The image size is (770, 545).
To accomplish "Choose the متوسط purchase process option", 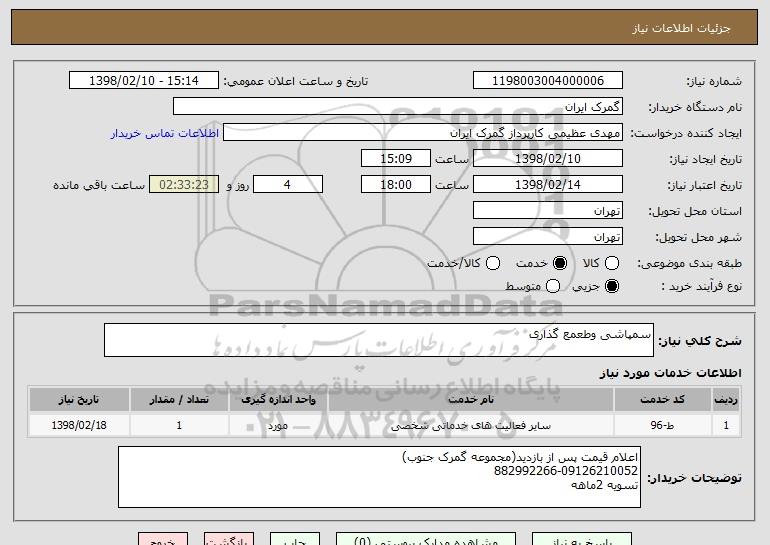I will click(x=553, y=286).
